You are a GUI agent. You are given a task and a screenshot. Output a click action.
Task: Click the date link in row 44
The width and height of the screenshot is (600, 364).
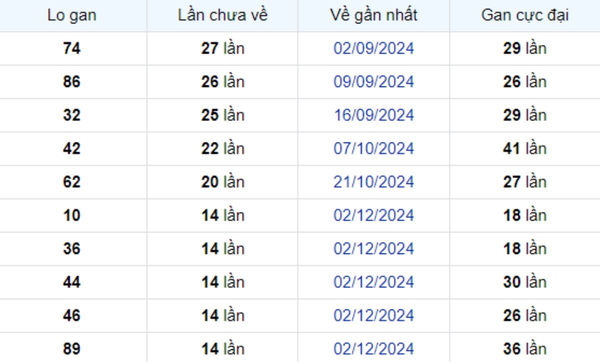click(x=373, y=282)
